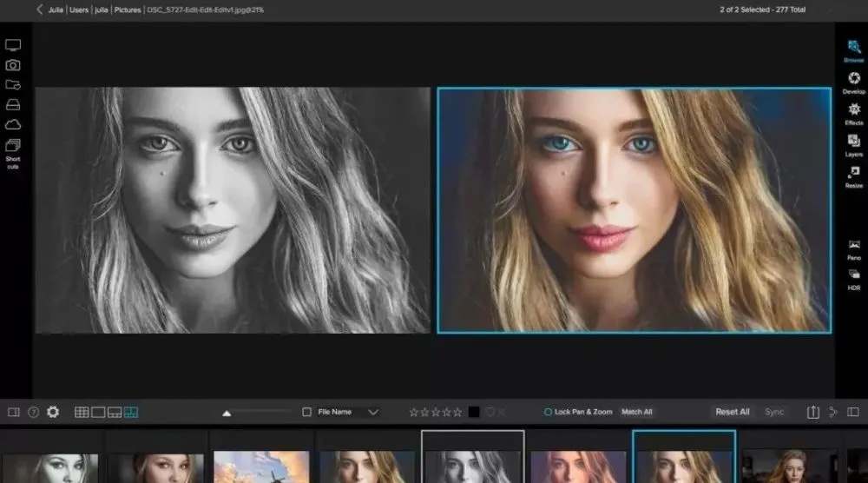Screen dimensions: 868x483
Task: Open the Effects module
Action: tap(853, 113)
